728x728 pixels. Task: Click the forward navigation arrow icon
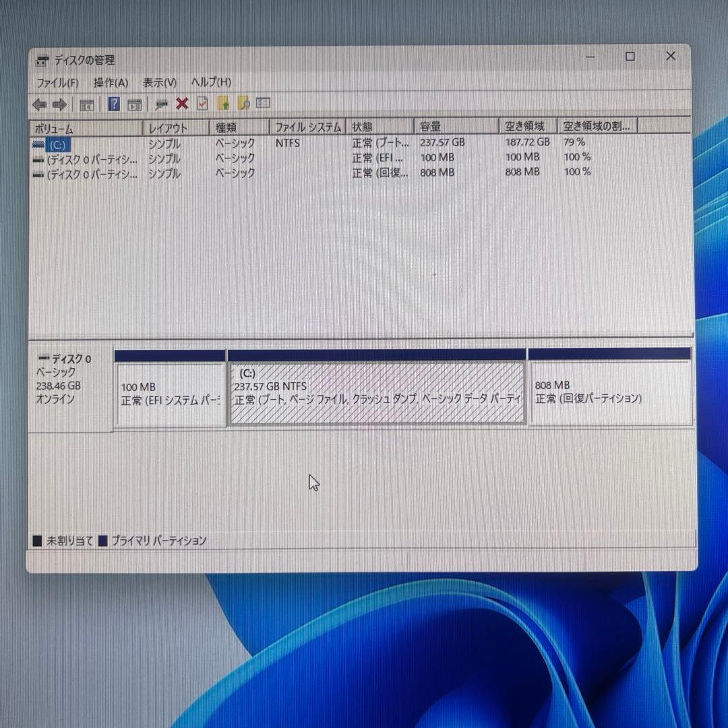60,104
